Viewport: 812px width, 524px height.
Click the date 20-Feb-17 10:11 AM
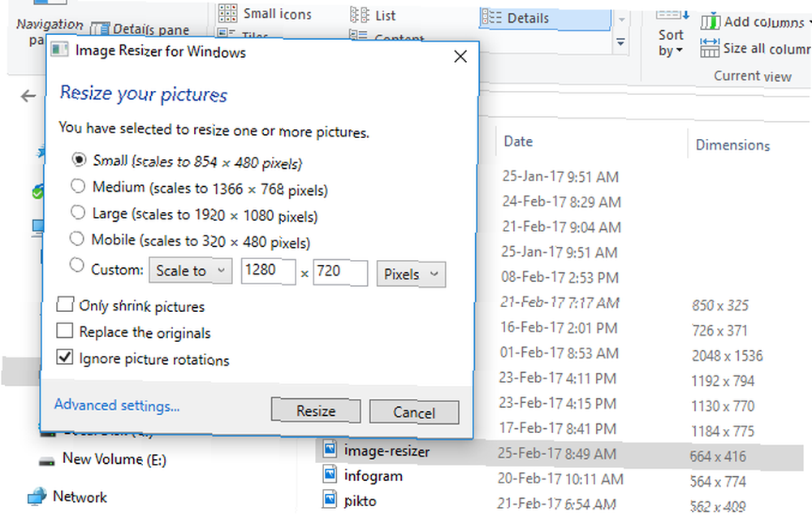[x=560, y=479]
